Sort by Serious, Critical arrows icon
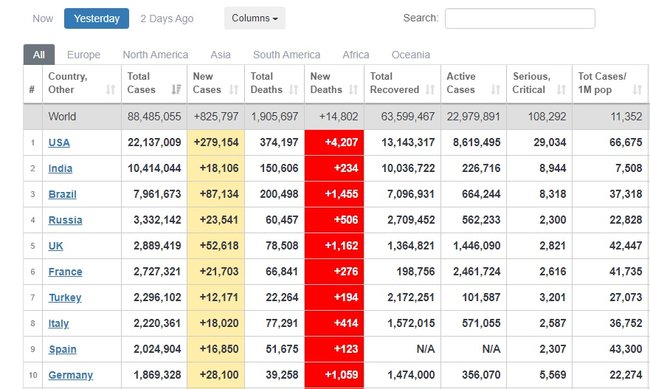 pyautogui.click(x=561, y=90)
